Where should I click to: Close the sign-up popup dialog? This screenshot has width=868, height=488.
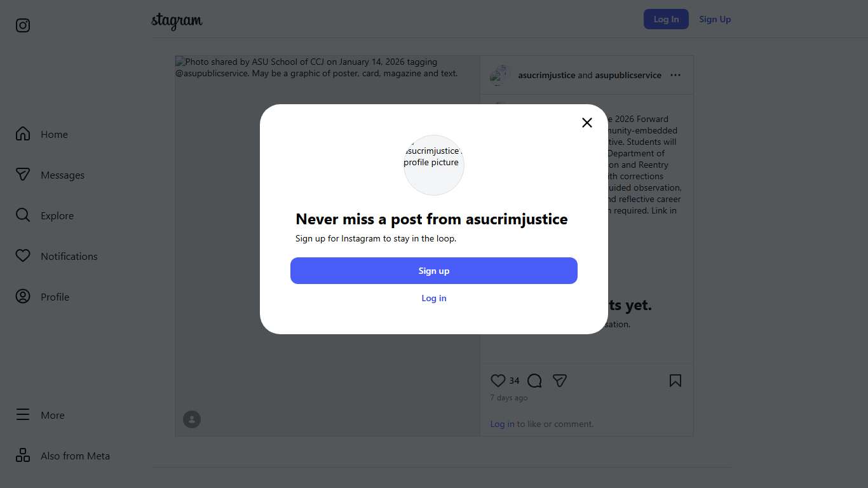[587, 123]
